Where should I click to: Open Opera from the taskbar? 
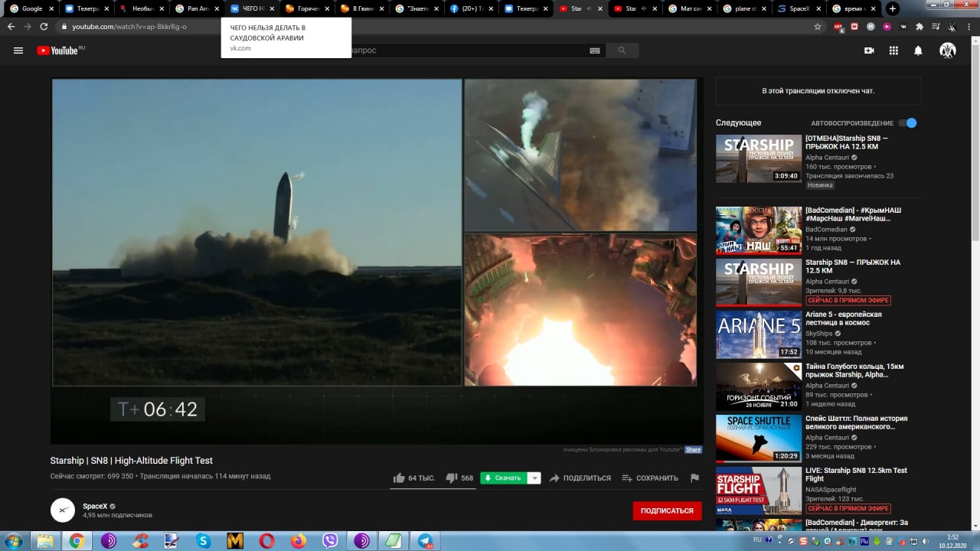point(266,541)
